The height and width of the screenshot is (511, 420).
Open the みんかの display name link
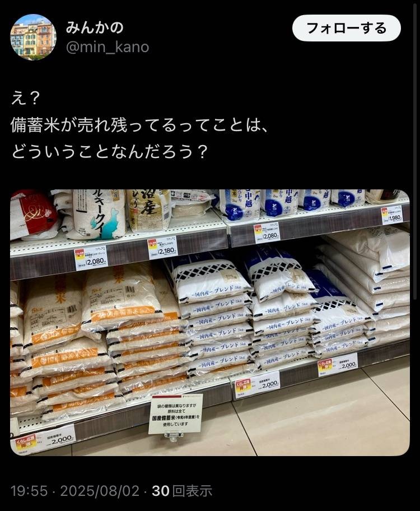[x=95, y=27]
